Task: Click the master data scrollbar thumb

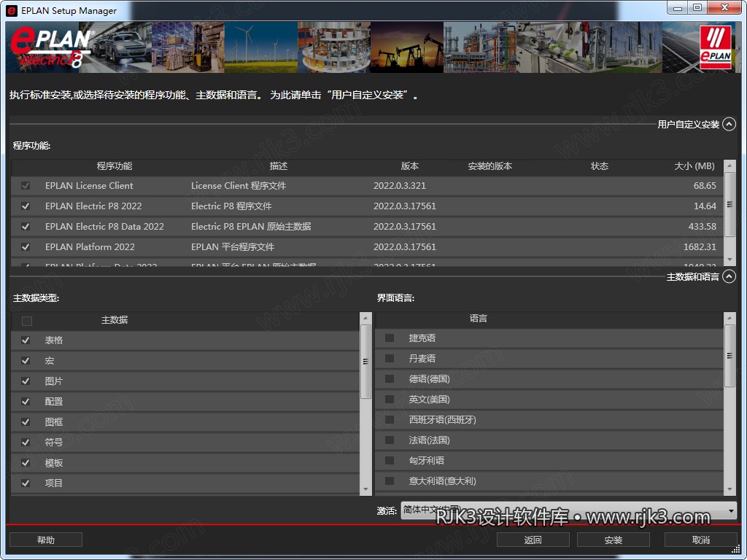Action: (365, 362)
